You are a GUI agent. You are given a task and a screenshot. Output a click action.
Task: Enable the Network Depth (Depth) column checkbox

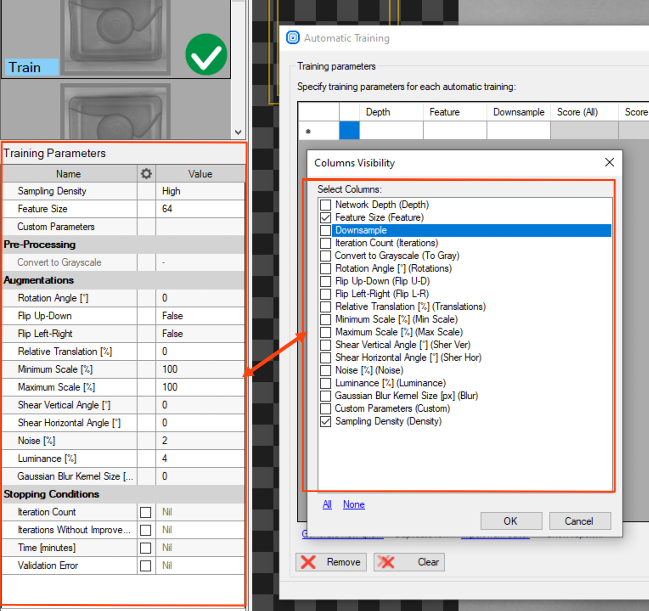click(326, 205)
